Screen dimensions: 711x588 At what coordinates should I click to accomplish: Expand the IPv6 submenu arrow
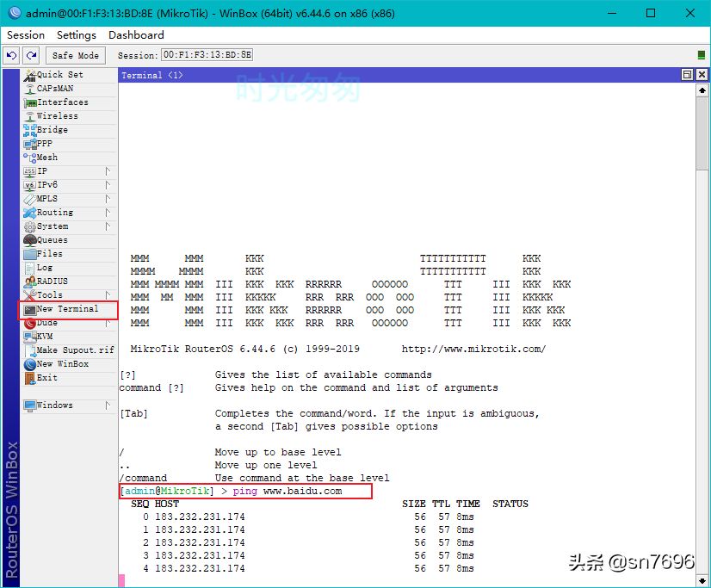[x=108, y=185]
